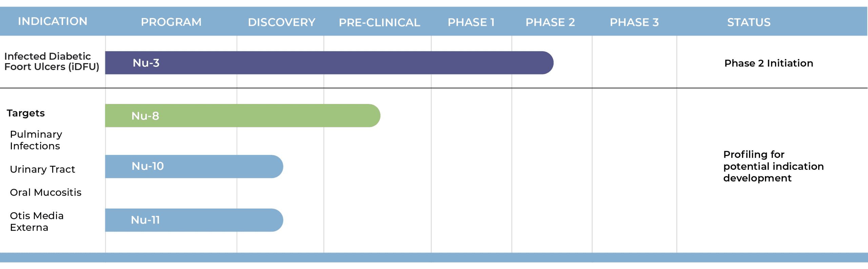
Task: Click the Pulmonary Infections target
Action: pyautogui.click(x=36, y=140)
